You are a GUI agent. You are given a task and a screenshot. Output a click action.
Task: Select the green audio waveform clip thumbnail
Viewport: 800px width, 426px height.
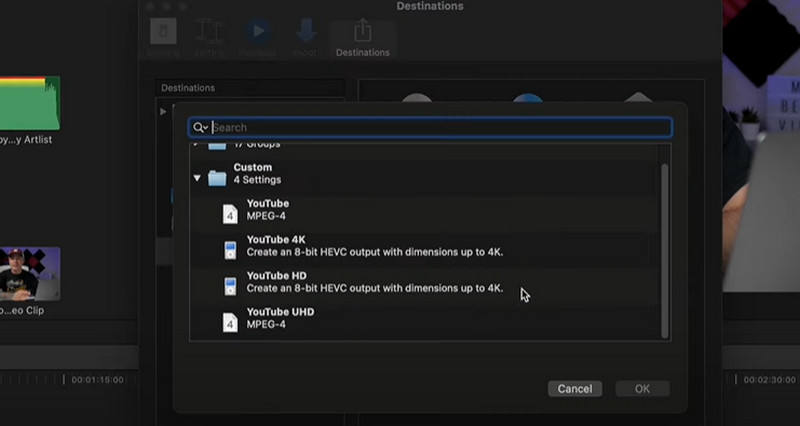[29, 102]
